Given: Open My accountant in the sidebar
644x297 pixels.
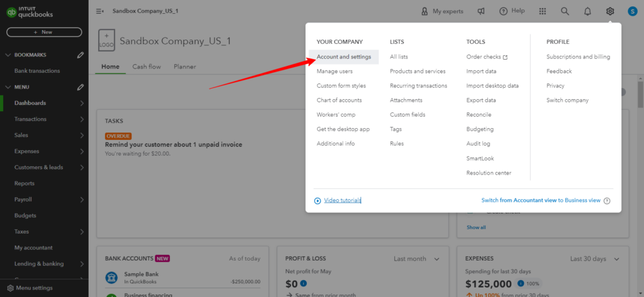Looking at the screenshot, I should (33, 248).
